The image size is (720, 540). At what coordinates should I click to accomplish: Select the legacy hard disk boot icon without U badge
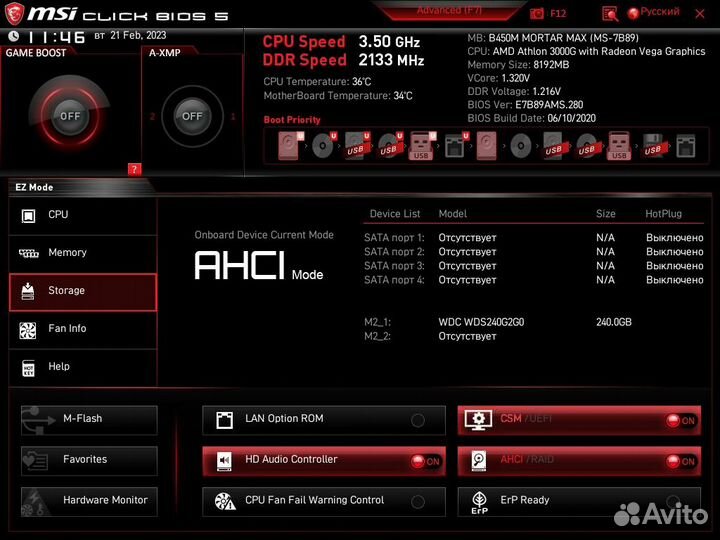486,146
